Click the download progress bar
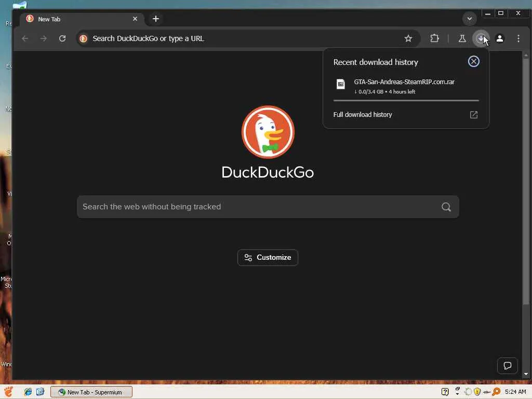 pos(406,100)
